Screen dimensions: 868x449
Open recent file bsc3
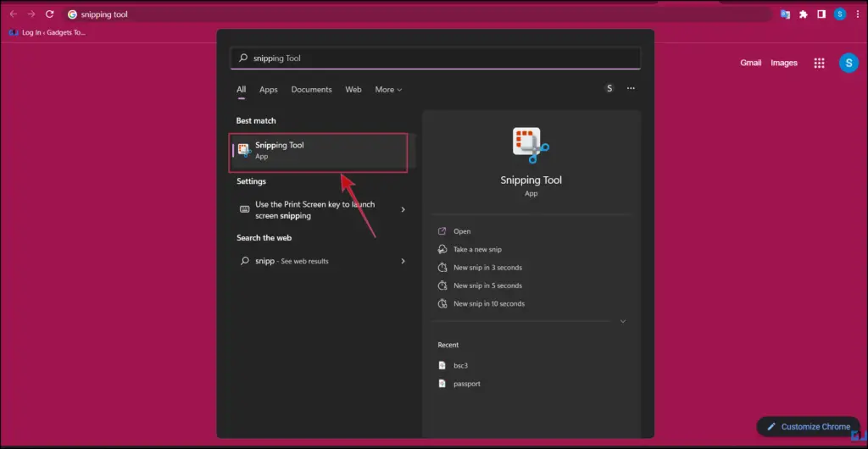click(460, 365)
